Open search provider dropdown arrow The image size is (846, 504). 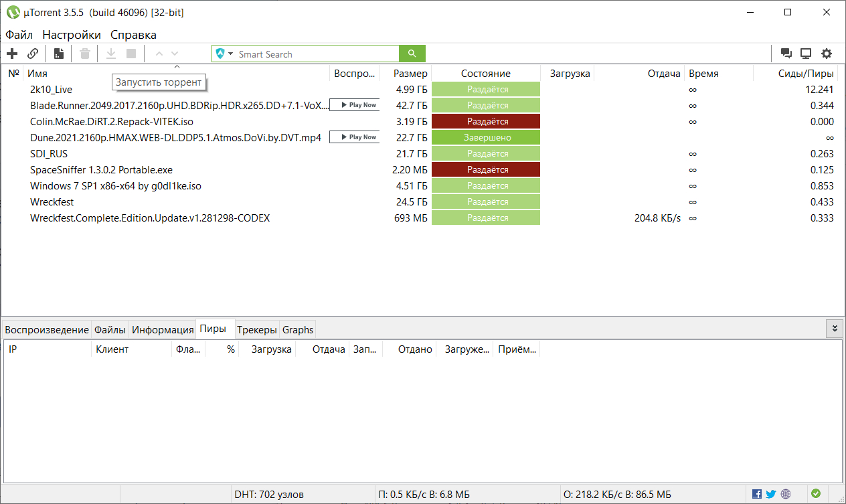coord(230,54)
